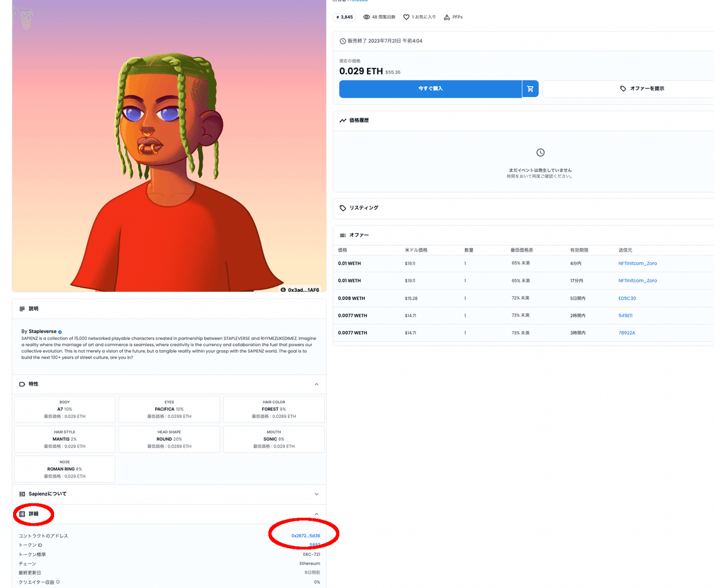Open the Stapleverse creator link
714x588 pixels.
(42, 331)
